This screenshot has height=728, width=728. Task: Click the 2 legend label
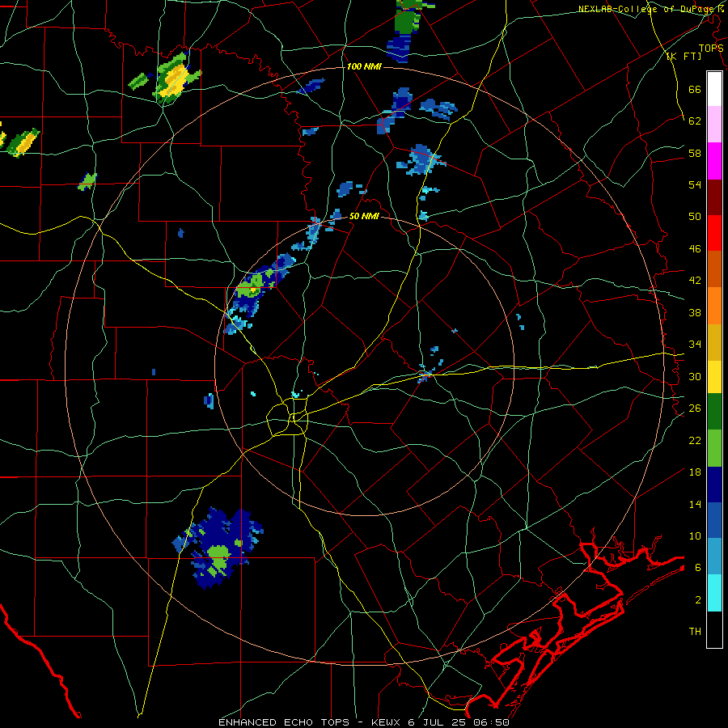pos(697,599)
